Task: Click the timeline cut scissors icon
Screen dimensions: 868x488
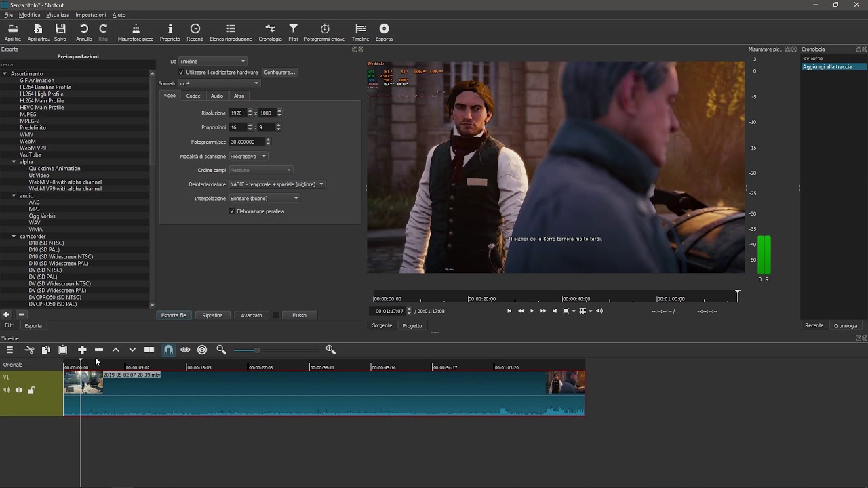Action: (30, 350)
